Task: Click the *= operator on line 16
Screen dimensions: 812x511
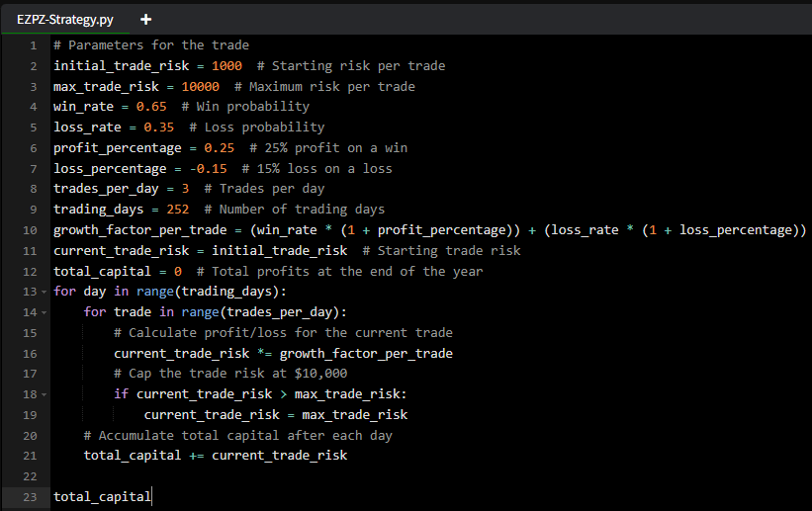Action: tap(265, 354)
